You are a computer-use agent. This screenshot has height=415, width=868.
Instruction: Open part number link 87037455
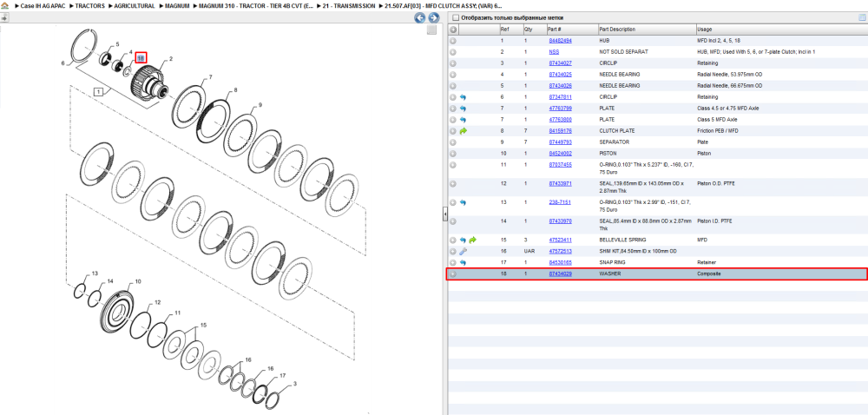pyautogui.click(x=560, y=165)
